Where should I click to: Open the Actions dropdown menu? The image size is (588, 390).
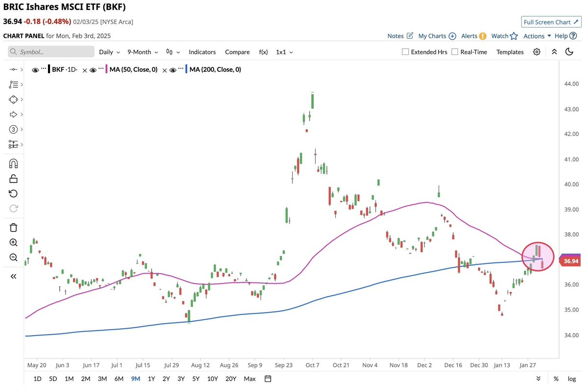click(538, 36)
